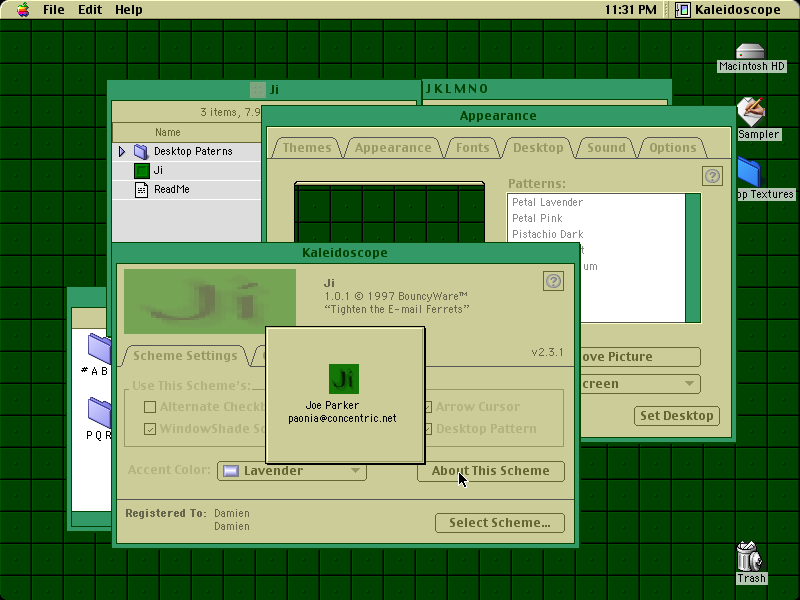Select the Desktop Textures folder icon
This screenshot has width=800, height=600.
(x=749, y=172)
